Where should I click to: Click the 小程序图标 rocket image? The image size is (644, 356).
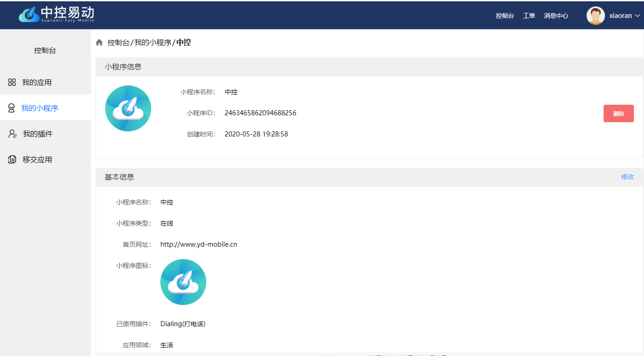coord(183,282)
